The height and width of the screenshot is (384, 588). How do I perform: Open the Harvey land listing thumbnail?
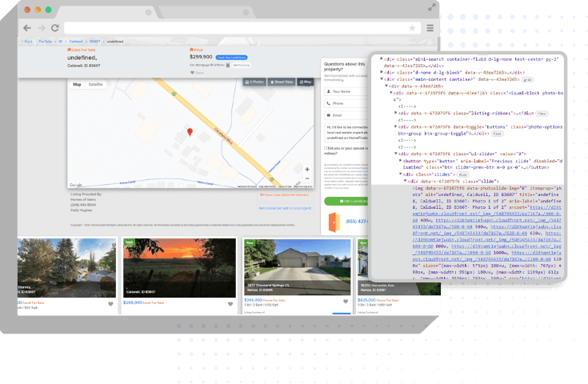(x=66, y=268)
